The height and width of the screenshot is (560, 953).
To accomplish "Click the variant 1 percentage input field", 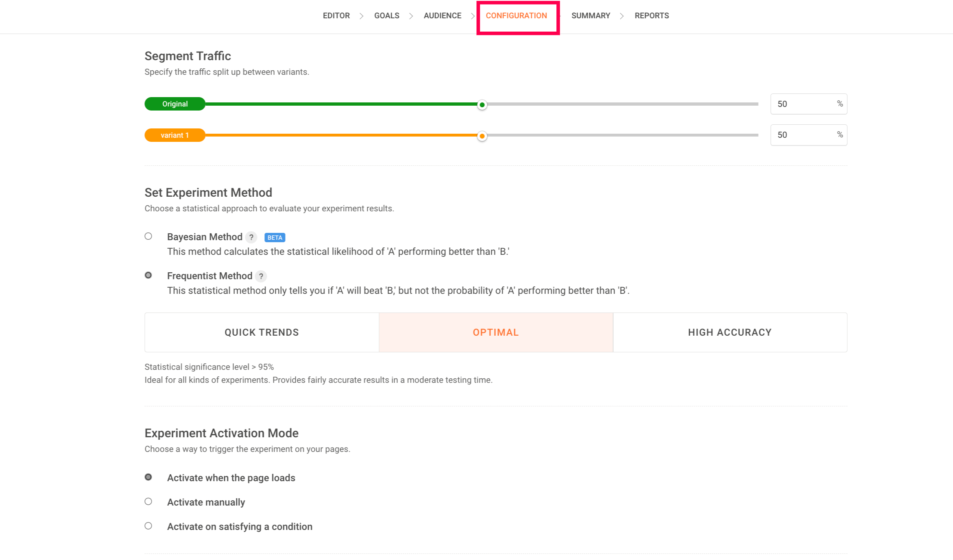I will [x=803, y=135].
